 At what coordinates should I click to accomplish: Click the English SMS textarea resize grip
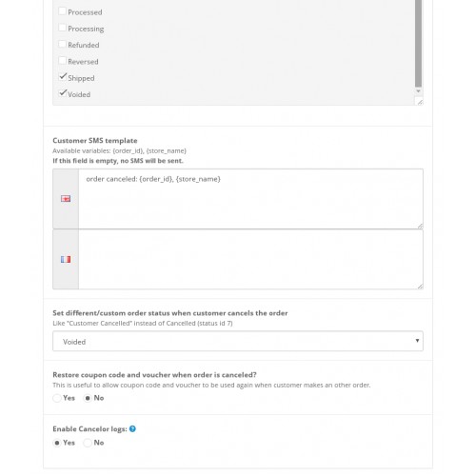click(420, 226)
